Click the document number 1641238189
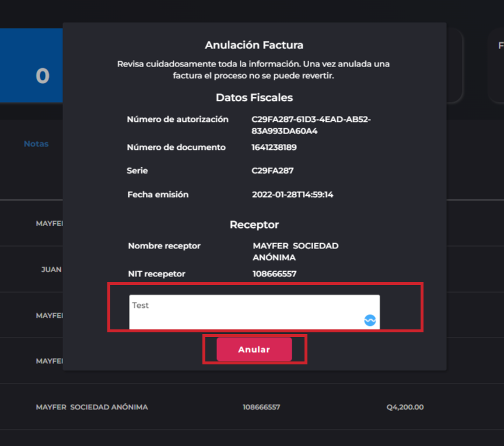 (x=274, y=148)
